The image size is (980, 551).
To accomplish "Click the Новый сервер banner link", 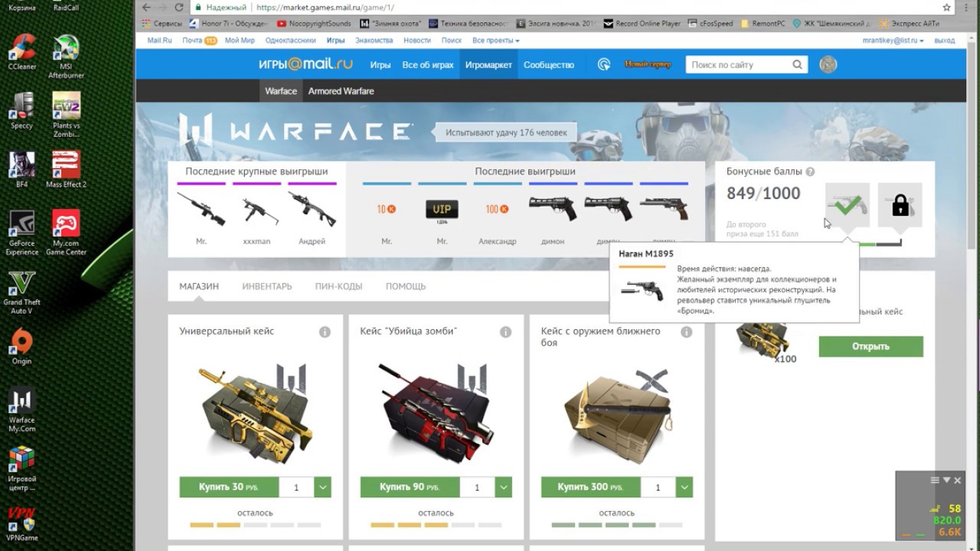I will tap(648, 65).
